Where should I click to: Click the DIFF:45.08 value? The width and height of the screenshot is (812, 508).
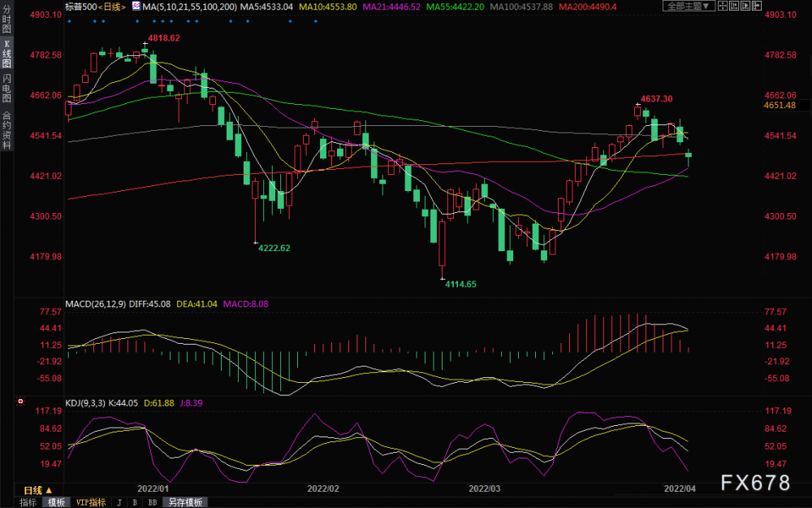149,304
